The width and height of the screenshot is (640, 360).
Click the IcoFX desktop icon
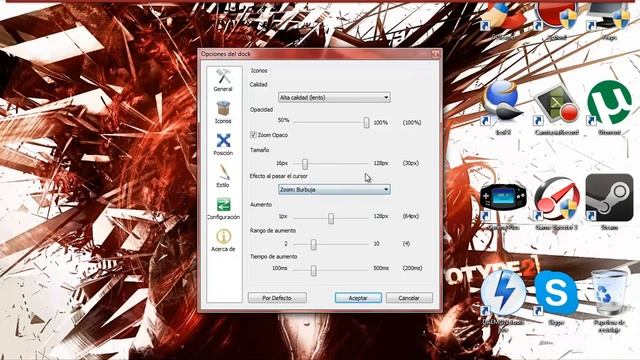(503, 107)
